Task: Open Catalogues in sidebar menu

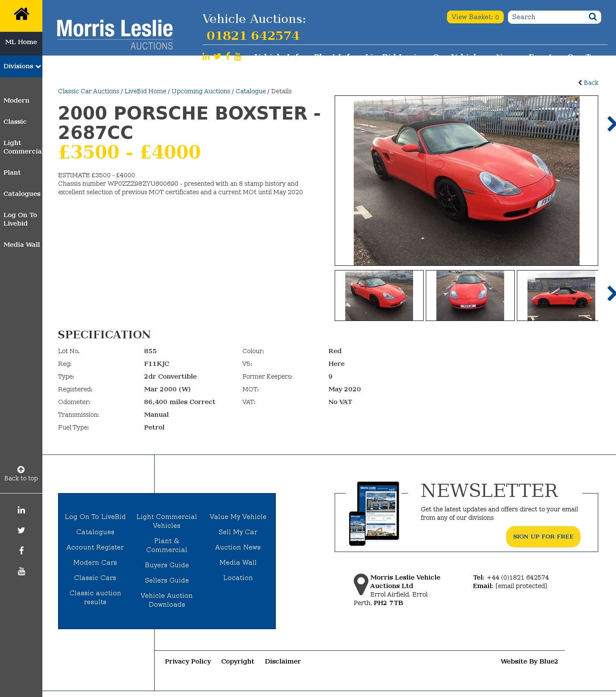Action: tap(22, 194)
